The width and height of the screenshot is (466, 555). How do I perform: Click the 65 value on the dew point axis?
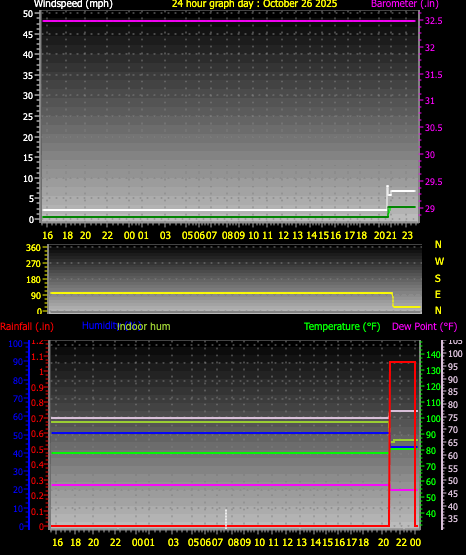453,443
